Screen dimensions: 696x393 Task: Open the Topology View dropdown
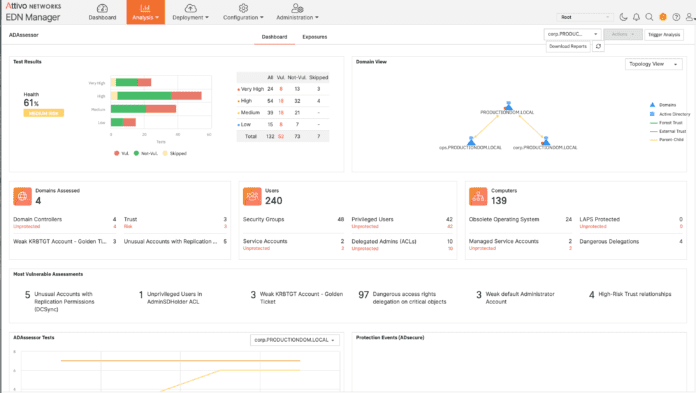(653, 64)
